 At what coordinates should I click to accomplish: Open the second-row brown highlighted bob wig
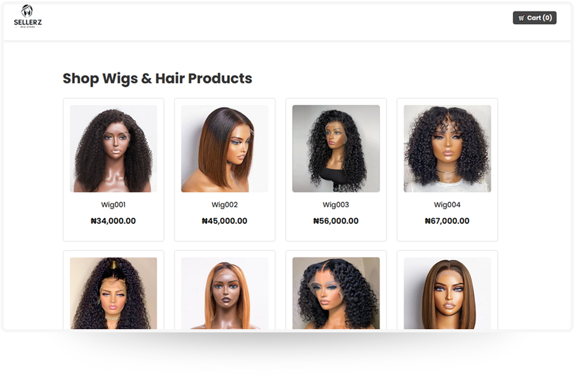447,293
